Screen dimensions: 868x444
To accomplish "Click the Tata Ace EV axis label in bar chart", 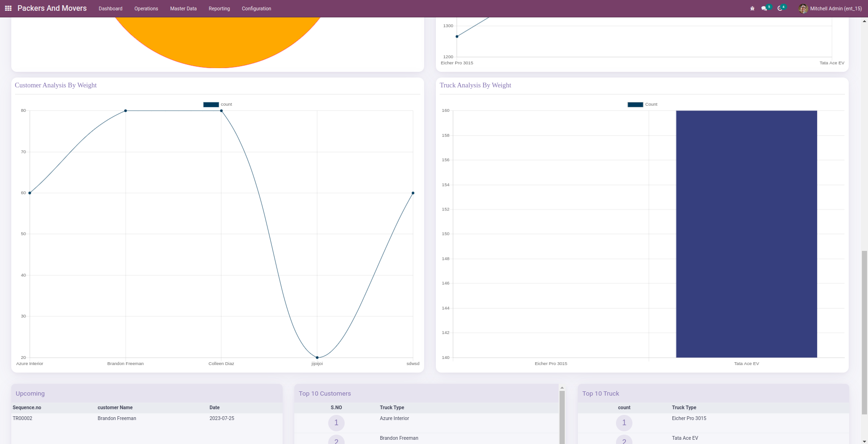I will (747, 364).
